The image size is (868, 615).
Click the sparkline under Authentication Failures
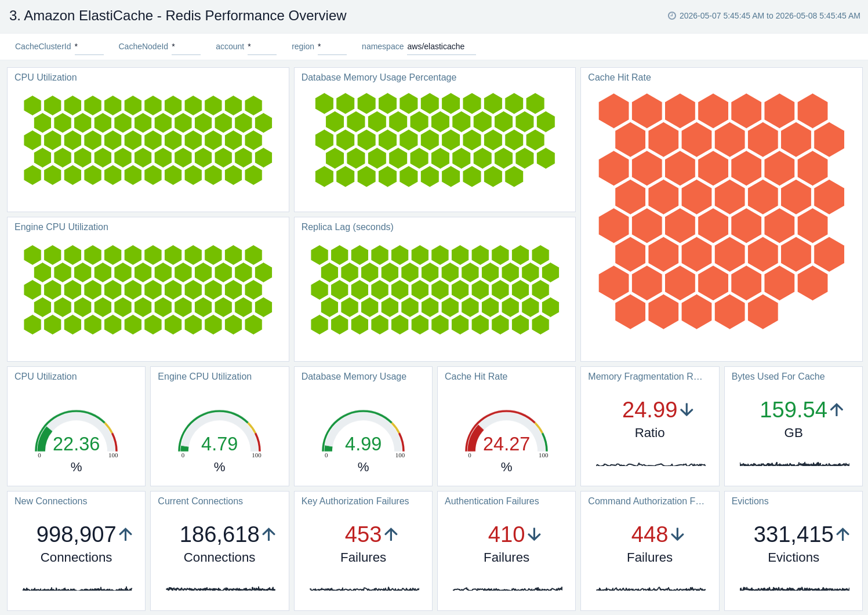(507, 589)
